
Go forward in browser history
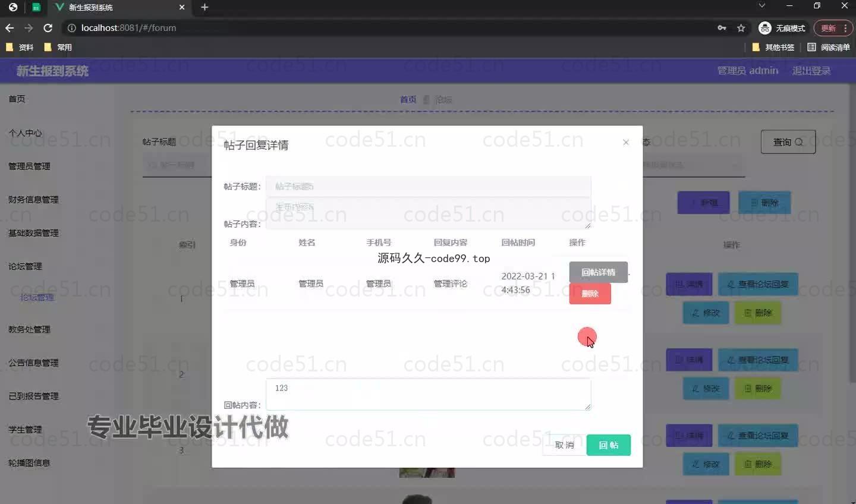tap(29, 28)
